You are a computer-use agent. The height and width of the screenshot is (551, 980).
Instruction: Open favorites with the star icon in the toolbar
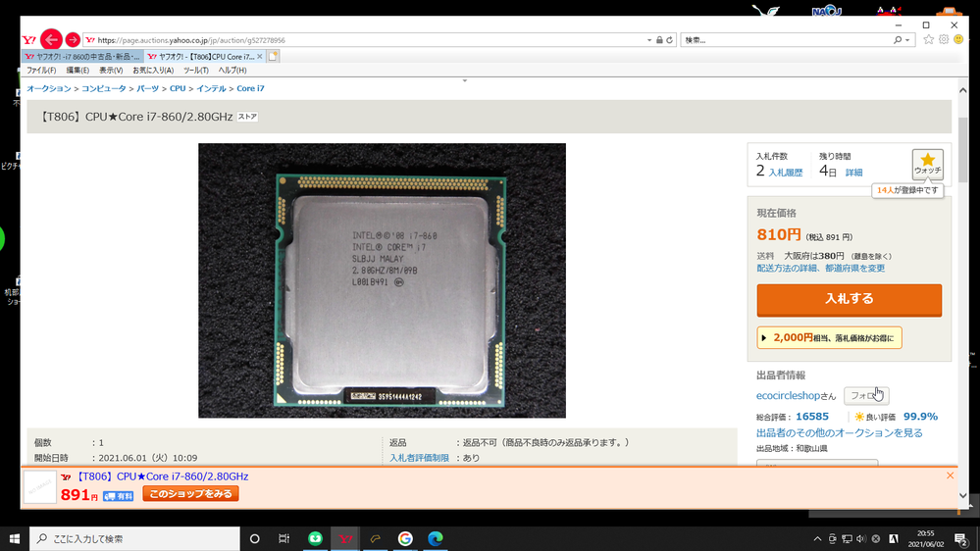click(x=929, y=39)
